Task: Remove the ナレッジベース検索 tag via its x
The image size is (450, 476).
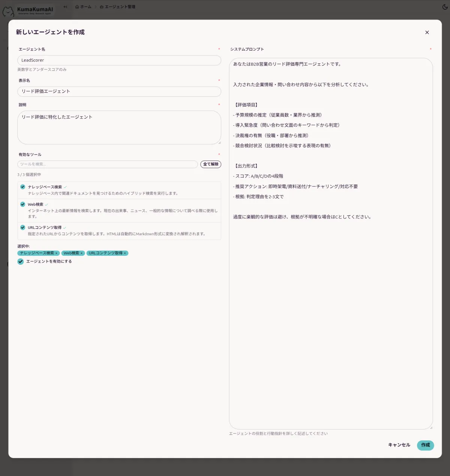Action: pos(57,253)
